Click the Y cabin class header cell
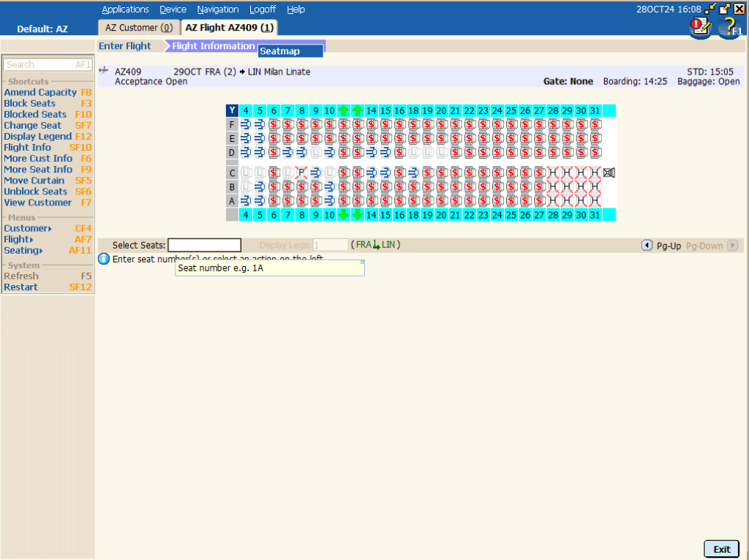Image resolution: width=749 pixels, height=560 pixels. click(x=233, y=110)
